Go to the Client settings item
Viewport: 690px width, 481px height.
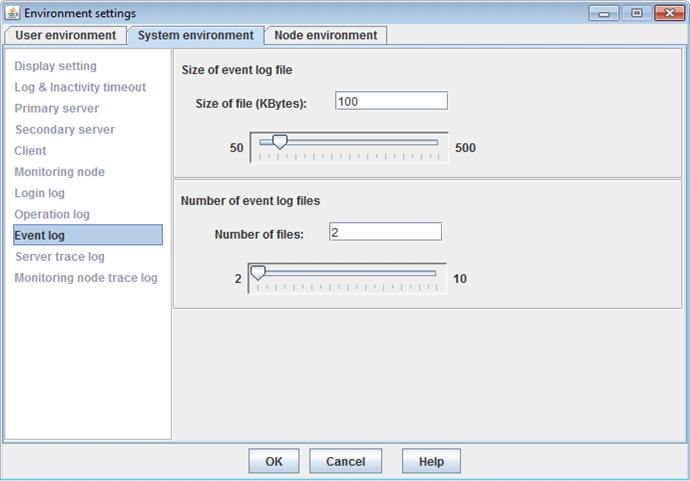click(x=30, y=151)
